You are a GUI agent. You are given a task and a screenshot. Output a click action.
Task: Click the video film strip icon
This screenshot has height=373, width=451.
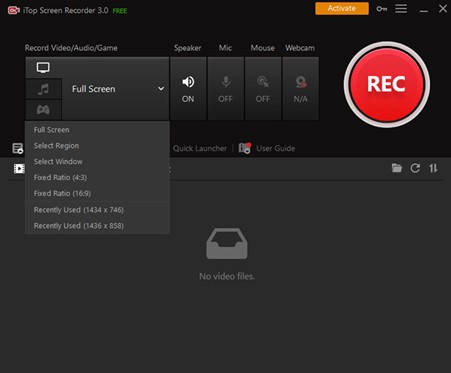pyautogui.click(x=19, y=169)
